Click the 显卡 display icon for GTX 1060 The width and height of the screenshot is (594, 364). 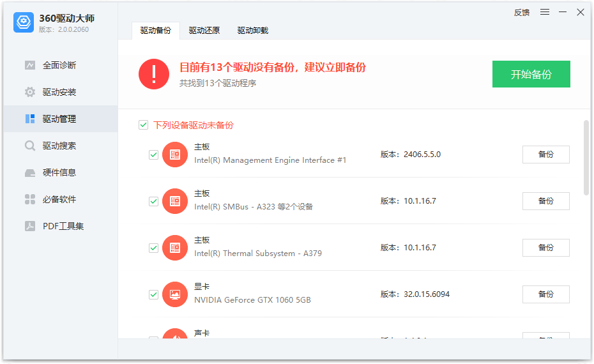175,294
